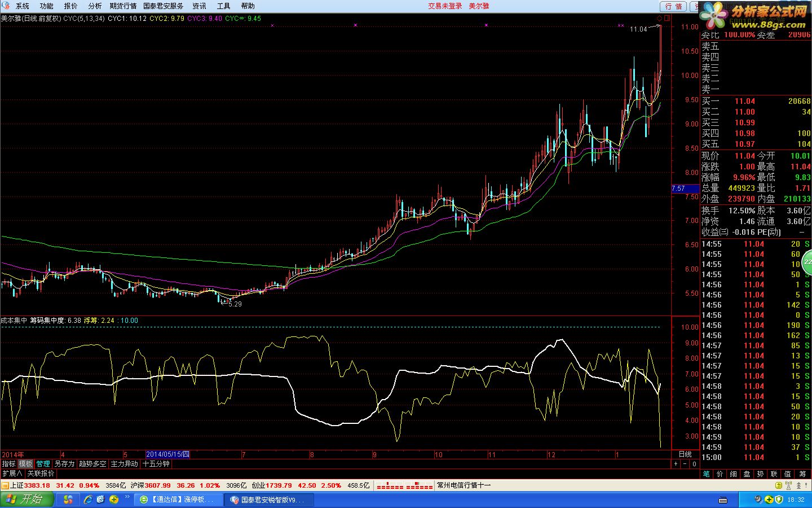Open the 分析 menu
This screenshot has width=812, height=508.
[x=95, y=6]
